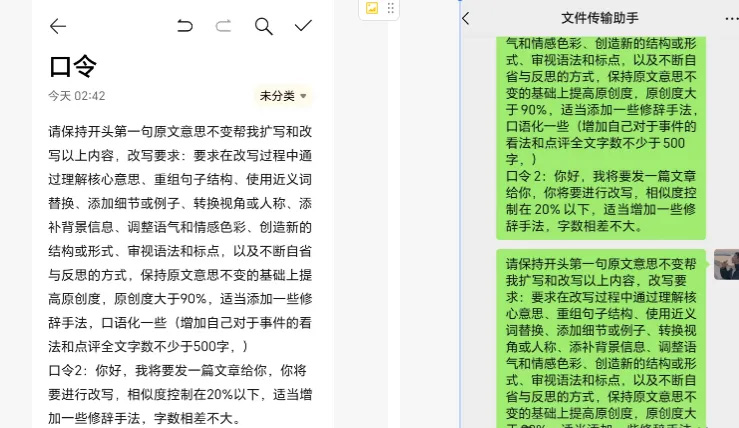Redo edit in note editor
This screenshot has width=739, height=428.
tap(223, 25)
